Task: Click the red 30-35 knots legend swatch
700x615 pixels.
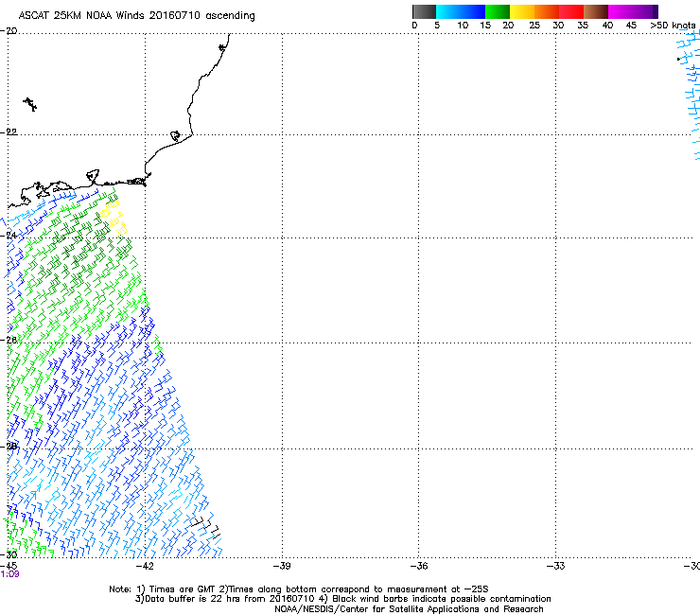Action: pyautogui.click(x=571, y=11)
